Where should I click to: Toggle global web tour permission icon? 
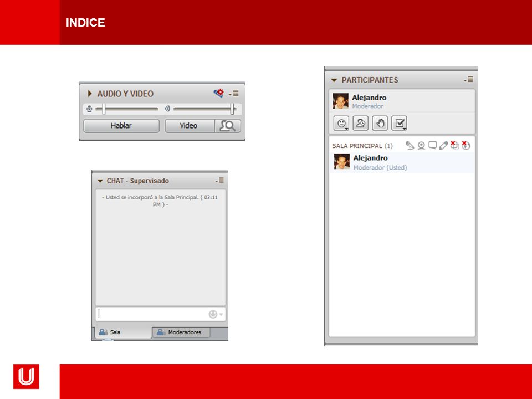coord(466,145)
